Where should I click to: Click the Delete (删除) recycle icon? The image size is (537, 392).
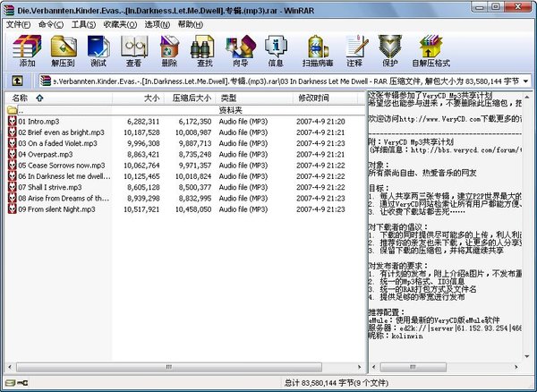tap(169, 47)
